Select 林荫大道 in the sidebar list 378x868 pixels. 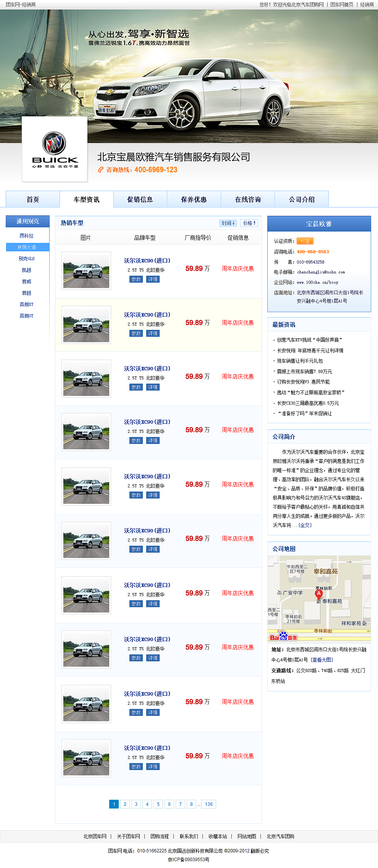[x=27, y=247]
